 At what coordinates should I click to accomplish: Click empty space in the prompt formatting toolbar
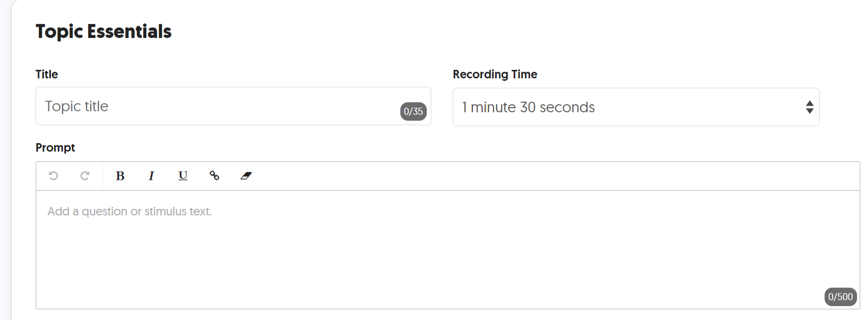[x=549, y=176]
